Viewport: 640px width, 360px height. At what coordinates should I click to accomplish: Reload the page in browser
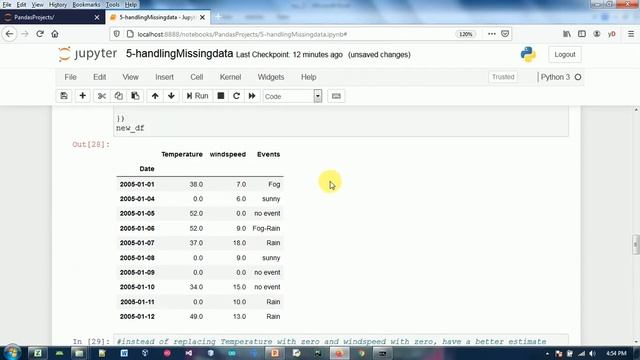(x=40, y=34)
